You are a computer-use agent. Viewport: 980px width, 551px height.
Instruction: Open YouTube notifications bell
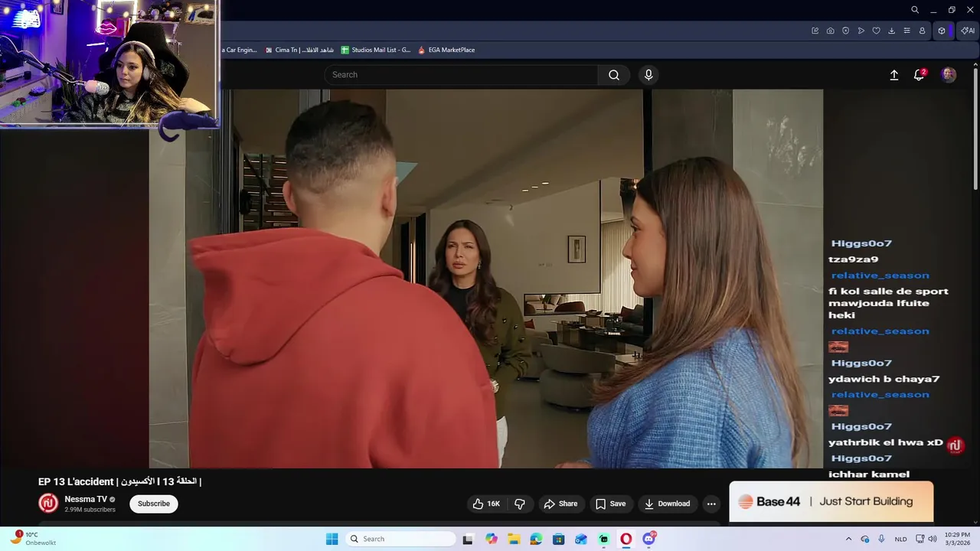coord(920,75)
